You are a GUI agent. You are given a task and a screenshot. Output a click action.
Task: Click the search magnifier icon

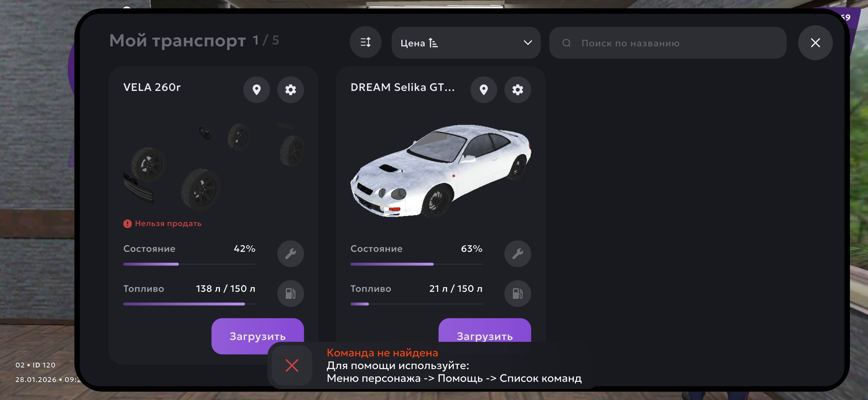567,43
